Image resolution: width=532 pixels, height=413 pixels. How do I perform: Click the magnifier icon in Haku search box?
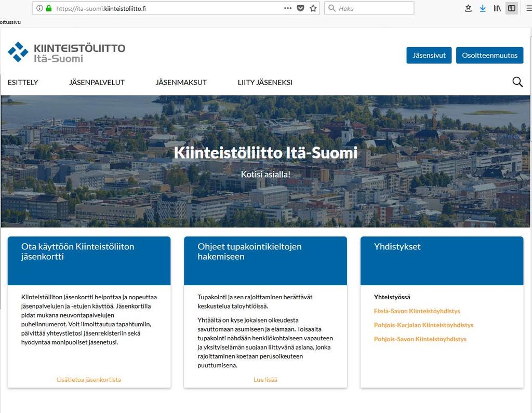[332, 8]
